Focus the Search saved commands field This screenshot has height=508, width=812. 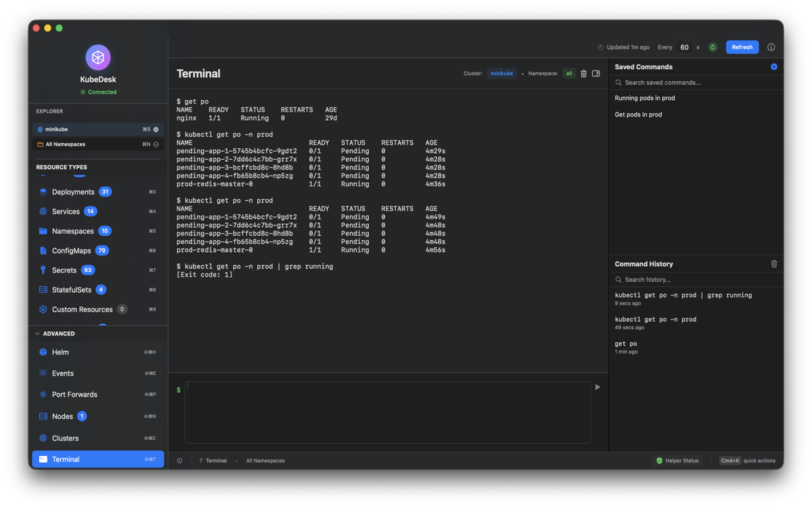coord(697,83)
